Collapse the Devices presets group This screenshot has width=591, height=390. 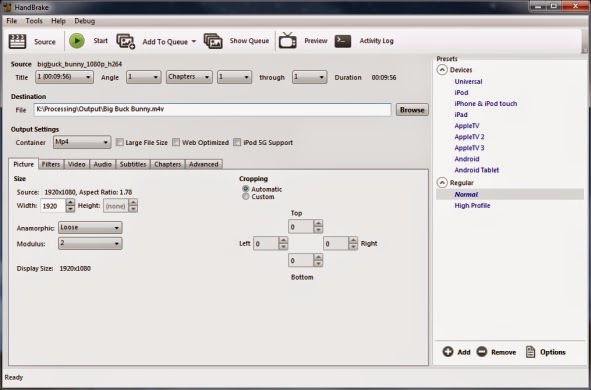442,70
